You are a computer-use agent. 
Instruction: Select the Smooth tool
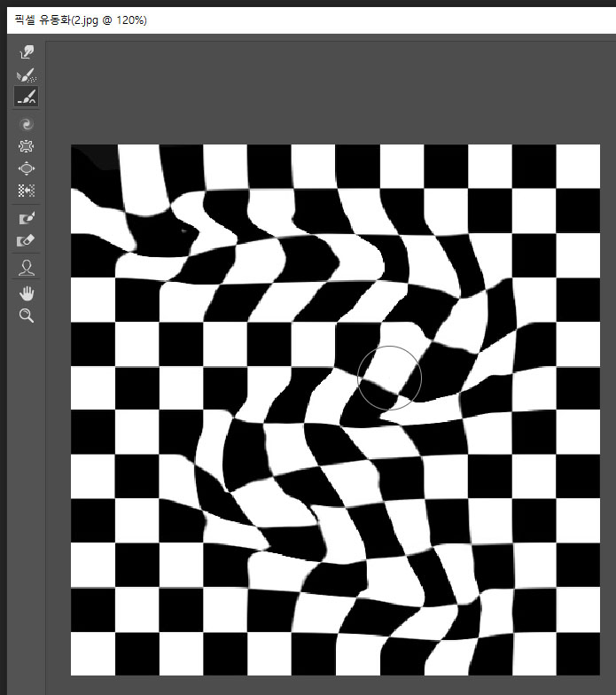tap(27, 98)
